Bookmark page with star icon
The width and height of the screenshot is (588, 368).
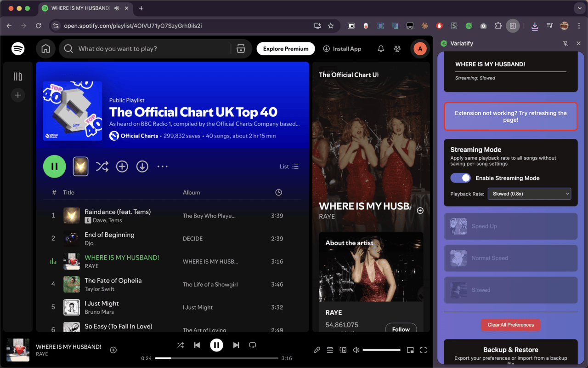[x=331, y=26]
